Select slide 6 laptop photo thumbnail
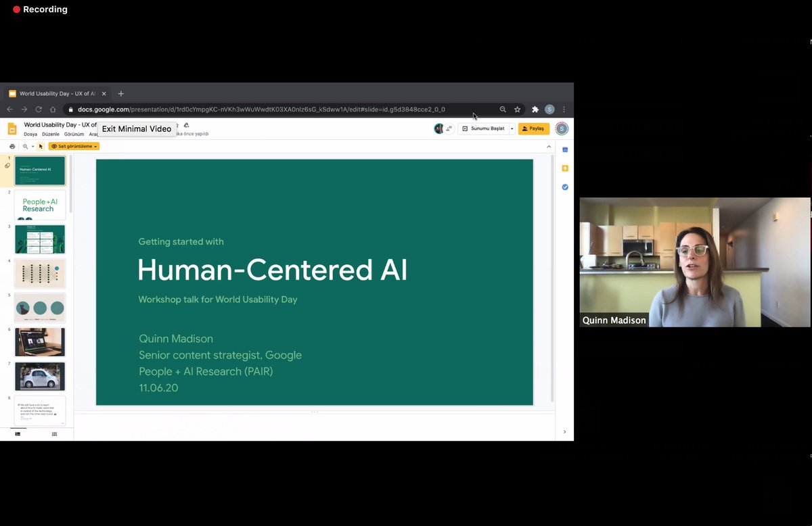 click(40, 342)
